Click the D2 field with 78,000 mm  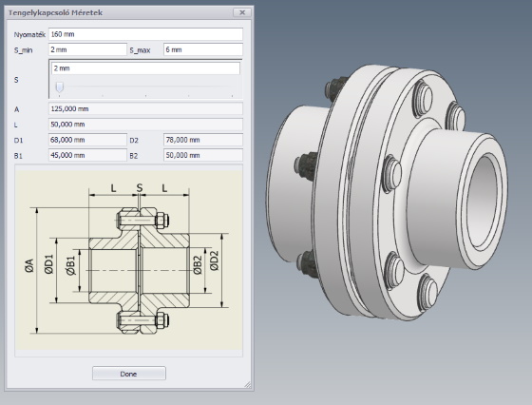click(x=203, y=140)
